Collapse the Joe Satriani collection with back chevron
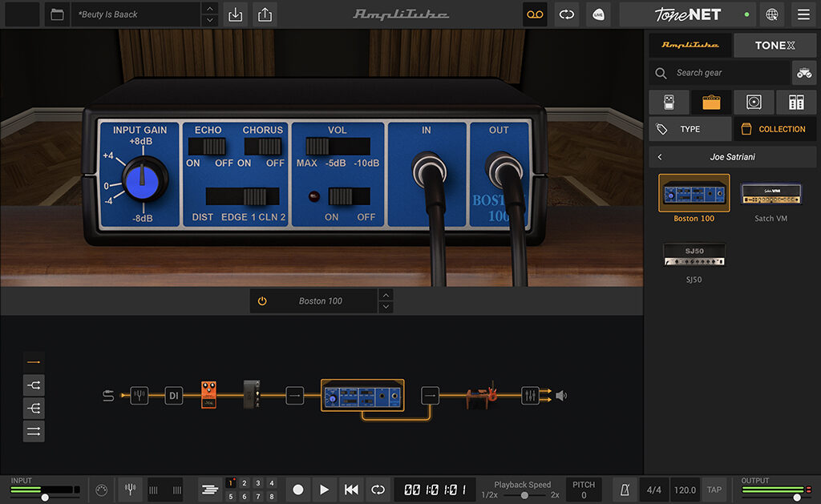Screen dimensions: 821x504 click(661, 157)
